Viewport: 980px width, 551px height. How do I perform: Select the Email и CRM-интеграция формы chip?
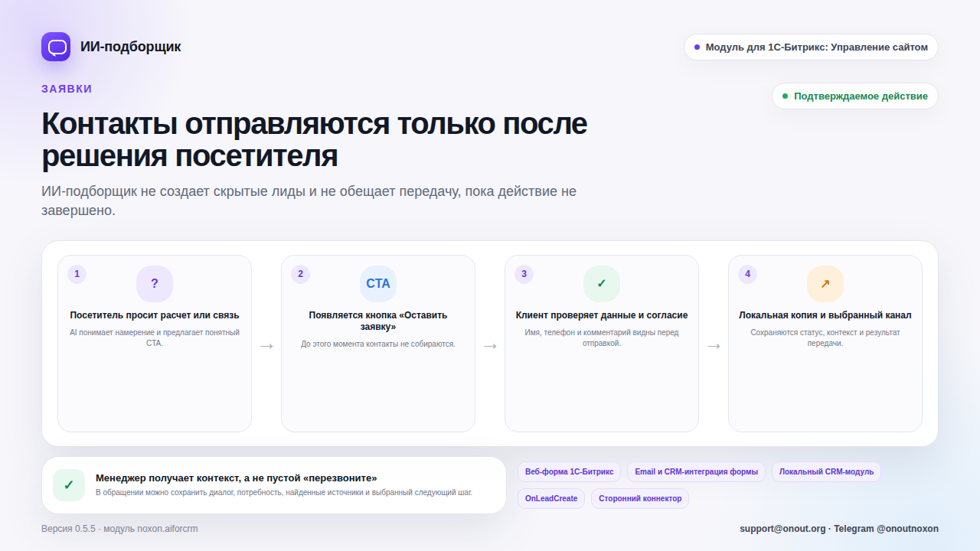coord(696,472)
